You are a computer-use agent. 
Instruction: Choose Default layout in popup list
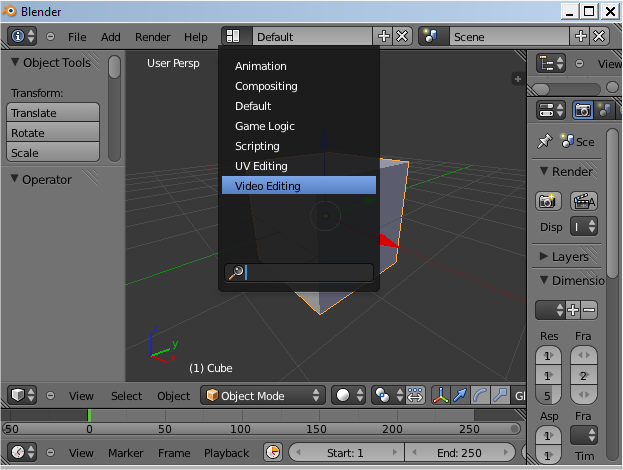point(299,106)
